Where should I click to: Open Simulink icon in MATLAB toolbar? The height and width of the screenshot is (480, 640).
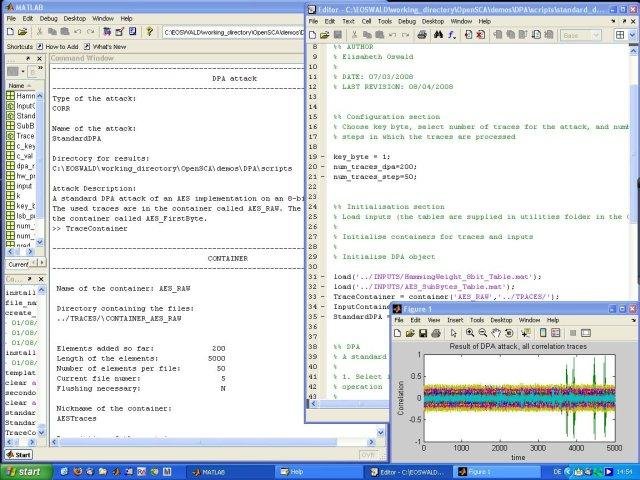[107, 31]
